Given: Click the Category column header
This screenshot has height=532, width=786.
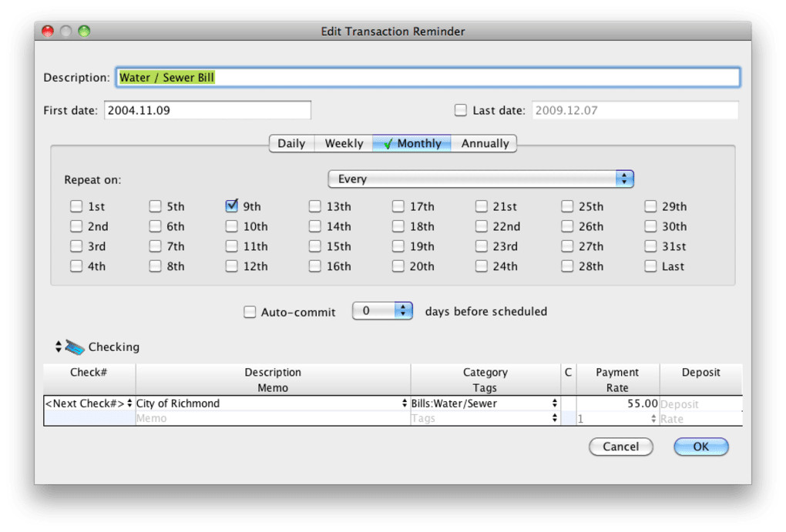Looking at the screenshot, I should (485, 372).
